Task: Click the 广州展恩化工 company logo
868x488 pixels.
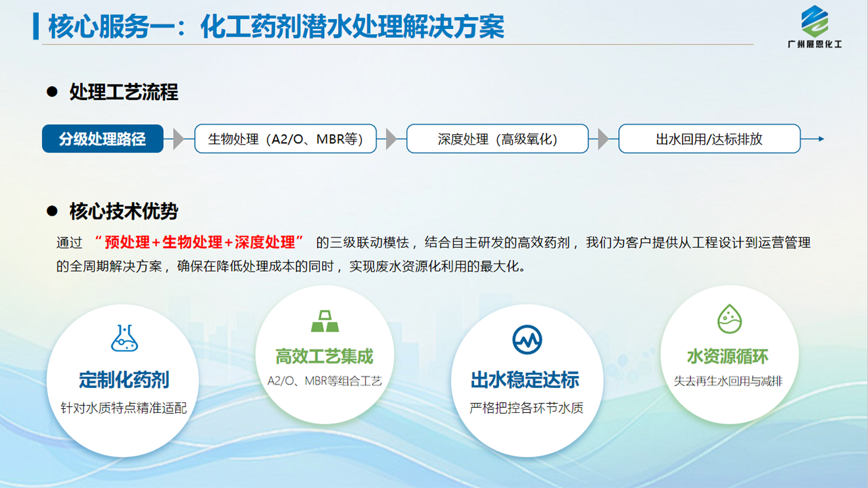Action: [x=815, y=27]
